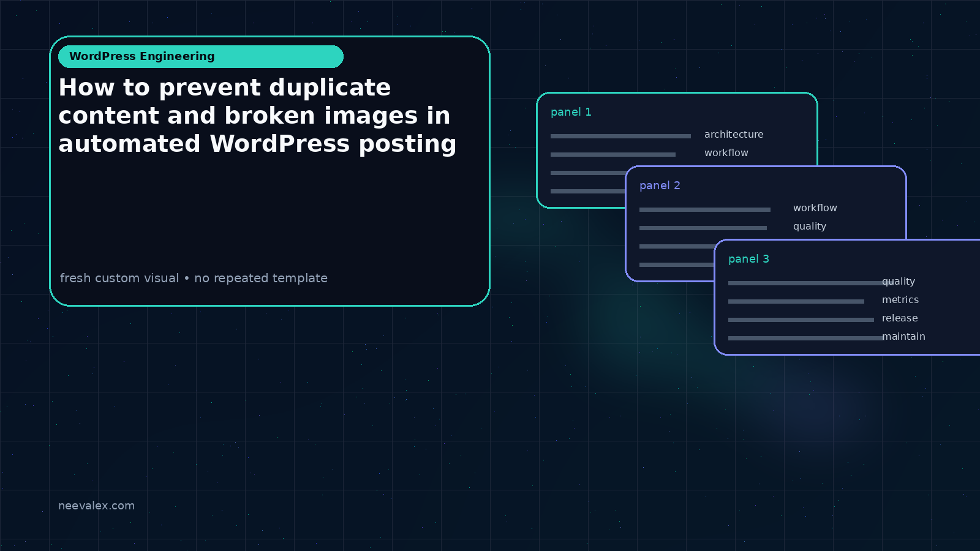Click 'quality' in panel 2
This screenshot has height=551, width=980.
(810, 227)
